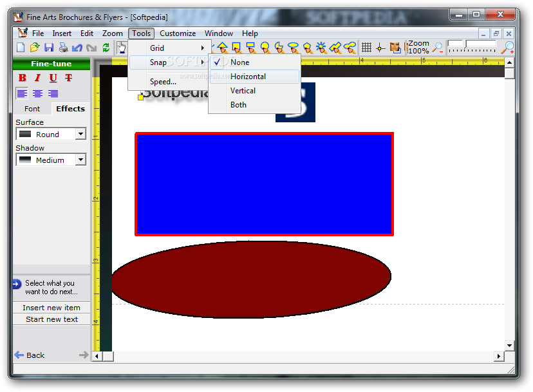This screenshot has width=533, height=392.
Task: Align text left
Action: tap(22, 93)
